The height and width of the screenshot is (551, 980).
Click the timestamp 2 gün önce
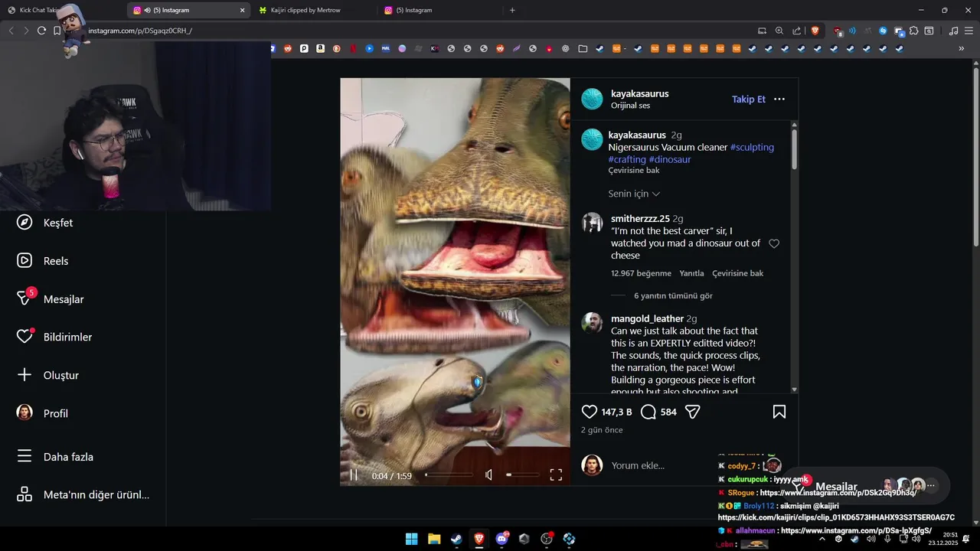click(x=602, y=430)
